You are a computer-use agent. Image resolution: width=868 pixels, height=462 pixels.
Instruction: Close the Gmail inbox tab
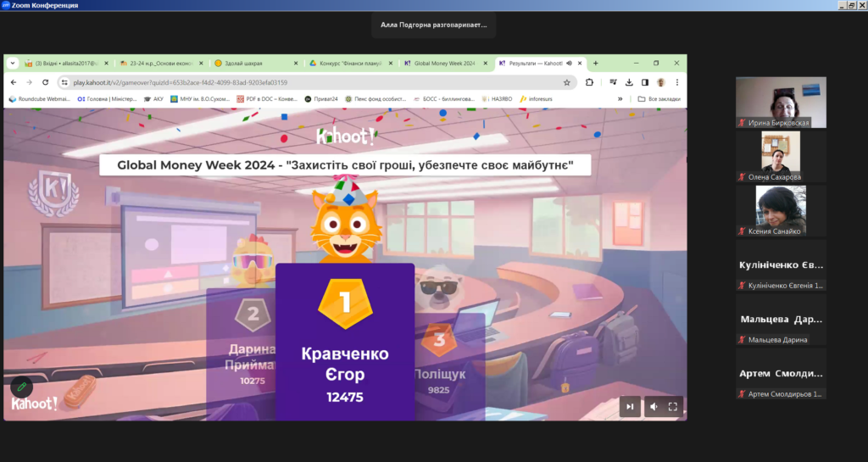(106, 63)
